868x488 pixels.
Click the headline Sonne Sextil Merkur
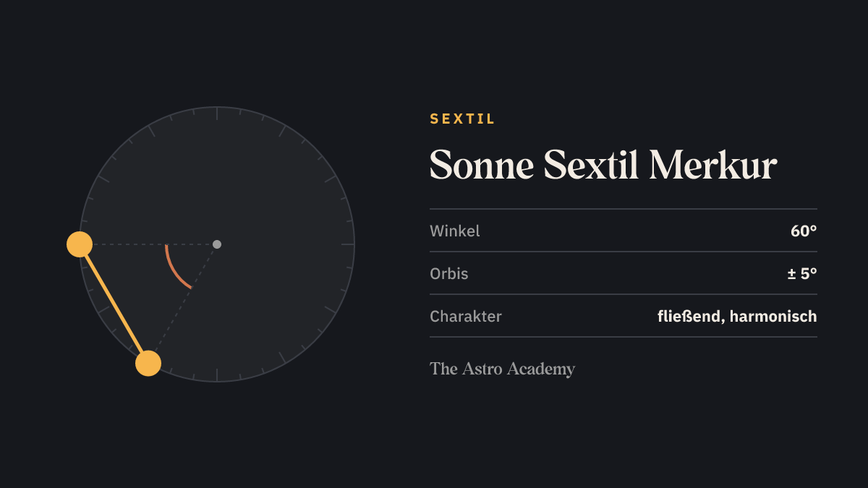click(603, 166)
